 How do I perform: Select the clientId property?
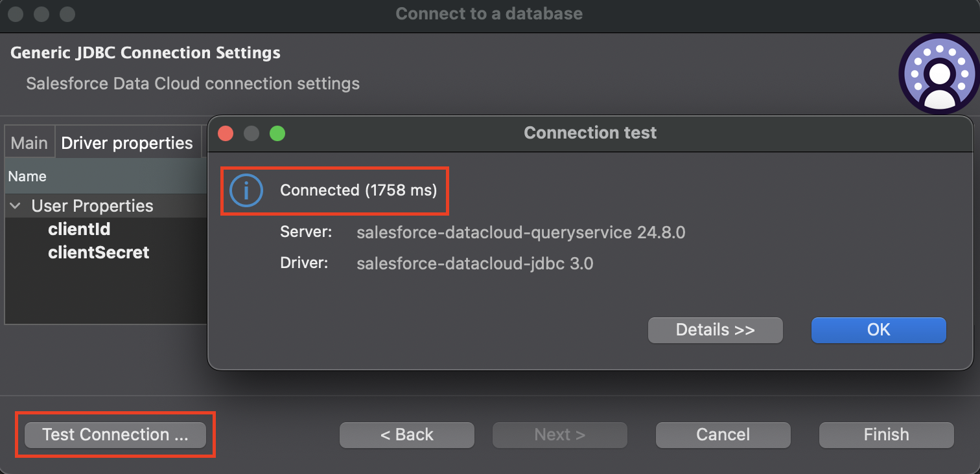79,229
